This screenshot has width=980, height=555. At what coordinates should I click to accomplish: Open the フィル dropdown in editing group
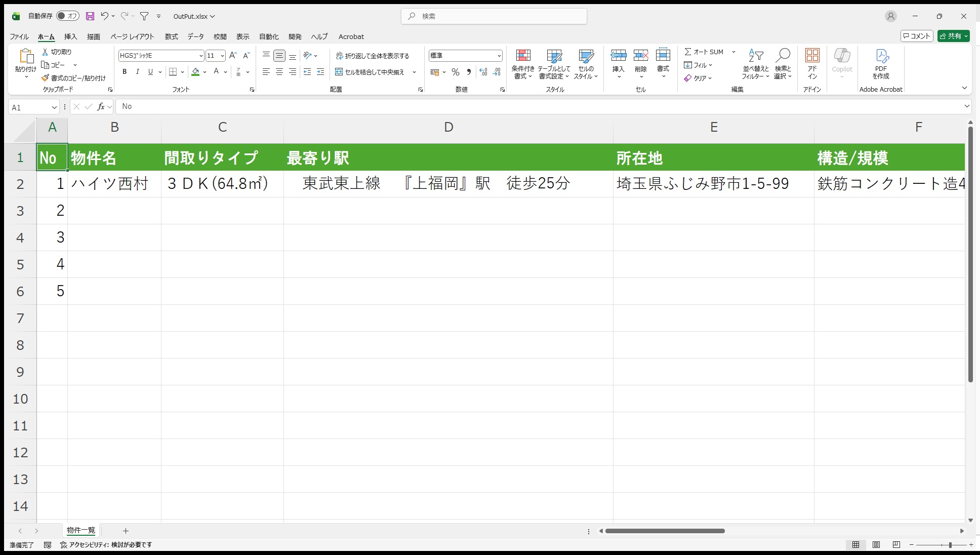[699, 65]
